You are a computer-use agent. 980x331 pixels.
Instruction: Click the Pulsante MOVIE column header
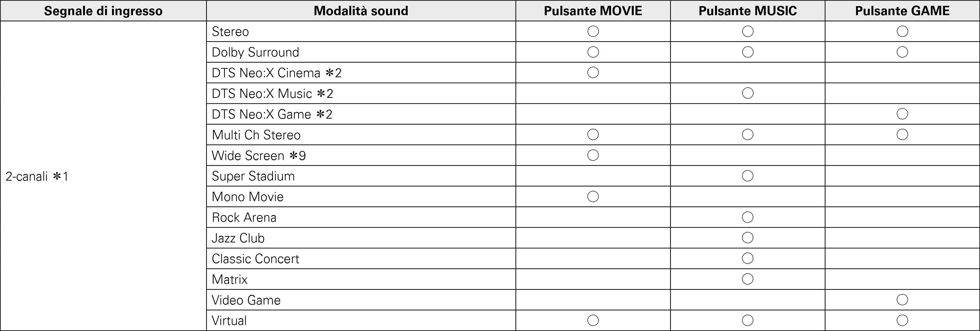tap(593, 11)
